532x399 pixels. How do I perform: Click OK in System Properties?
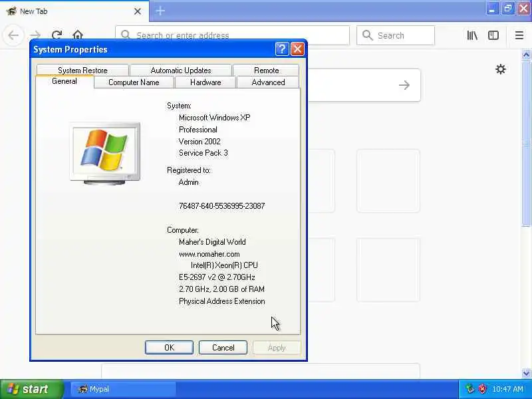point(169,347)
